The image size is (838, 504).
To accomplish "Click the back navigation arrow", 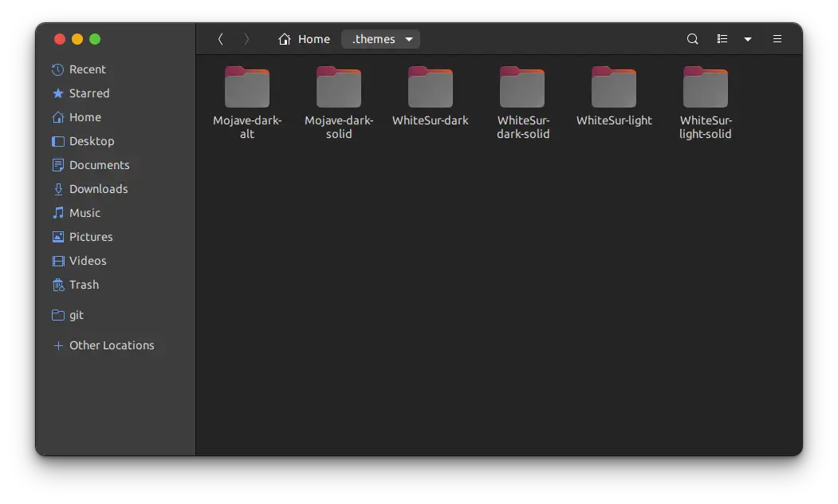I will (x=220, y=39).
